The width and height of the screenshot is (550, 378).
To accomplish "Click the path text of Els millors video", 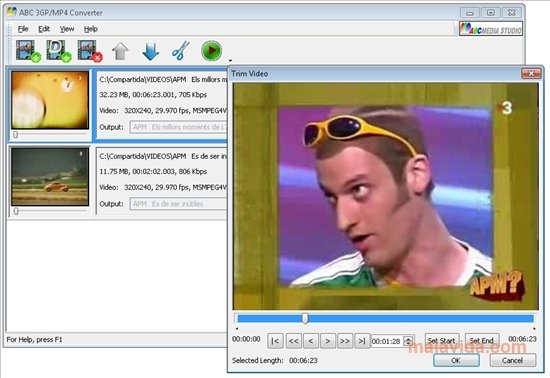I will click(x=163, y=80).
